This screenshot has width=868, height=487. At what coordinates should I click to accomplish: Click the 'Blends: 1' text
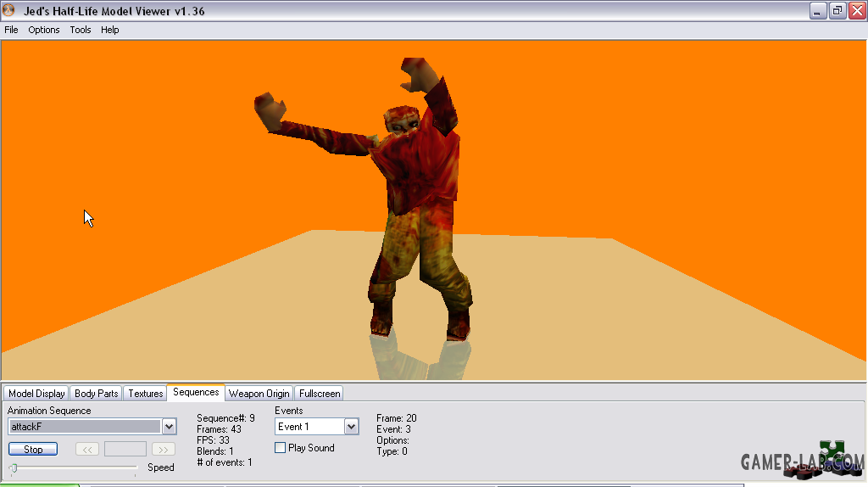click(215, 451)
